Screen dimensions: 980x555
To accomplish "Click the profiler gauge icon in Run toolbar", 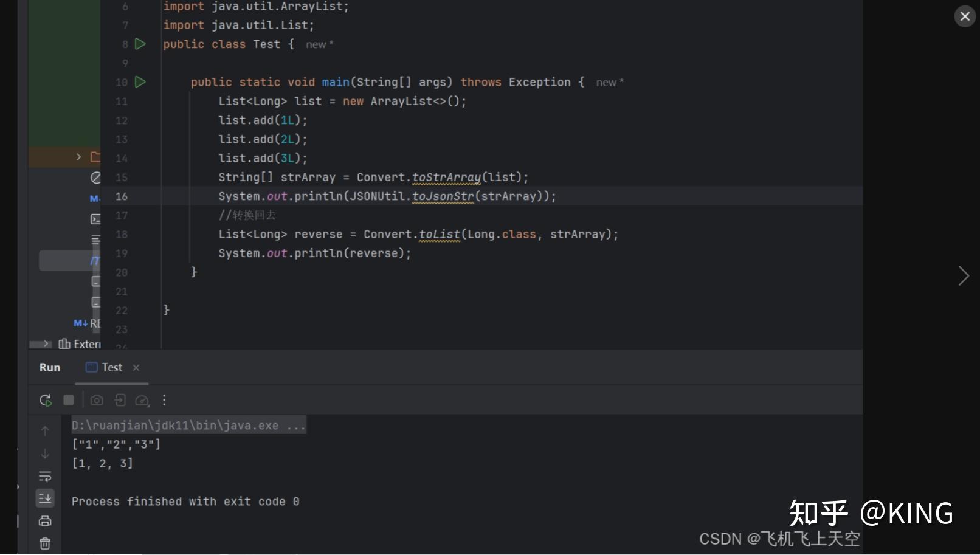I will coord(142,400).
